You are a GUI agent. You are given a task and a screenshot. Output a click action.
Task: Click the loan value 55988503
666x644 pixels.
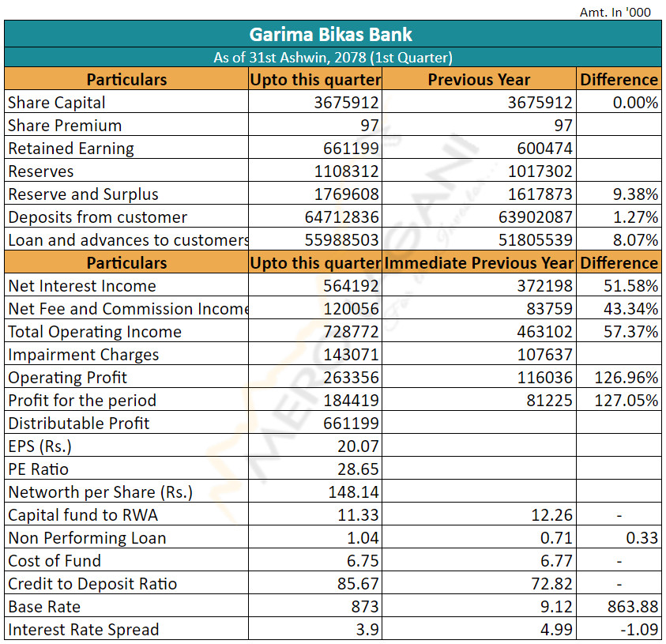point(341,240)
